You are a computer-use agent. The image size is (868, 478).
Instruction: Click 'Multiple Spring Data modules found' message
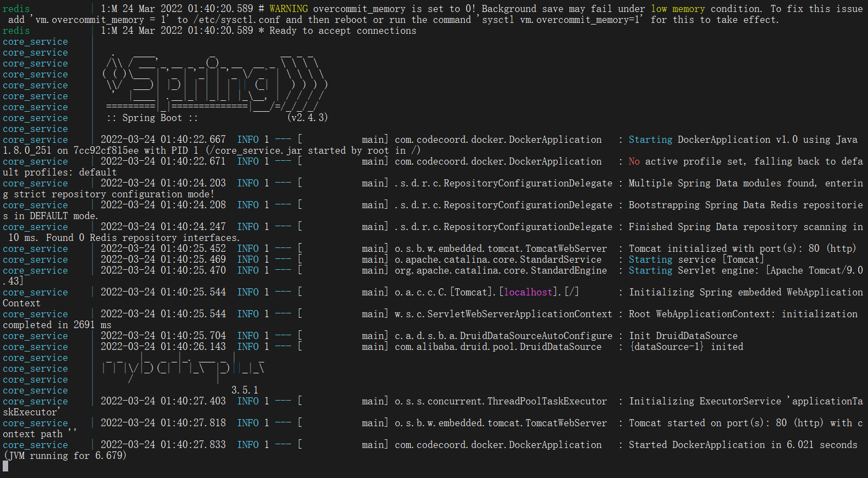tap(723, 183)
